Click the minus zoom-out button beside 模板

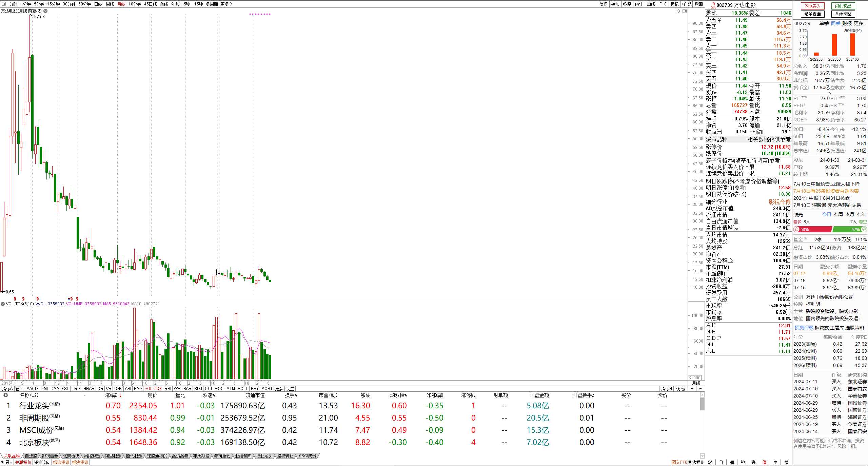(x=701, y=389)
